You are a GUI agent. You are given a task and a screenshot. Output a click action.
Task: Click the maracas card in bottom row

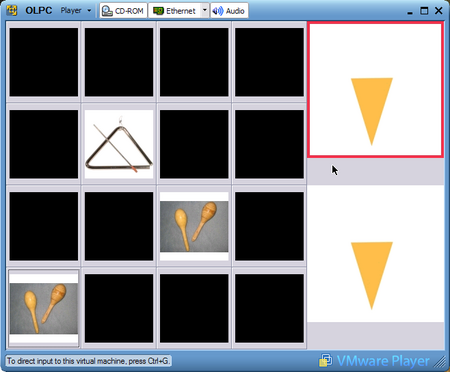(x=44, y=308)
